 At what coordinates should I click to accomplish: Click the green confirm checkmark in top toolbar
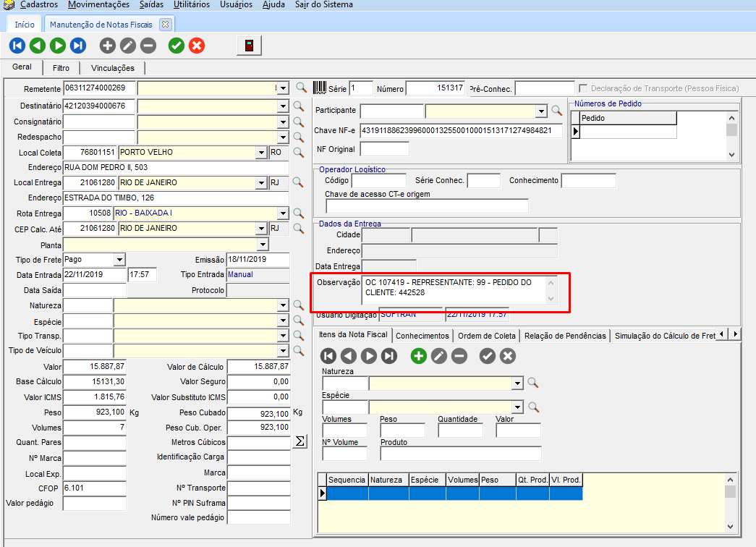point(176,46)
